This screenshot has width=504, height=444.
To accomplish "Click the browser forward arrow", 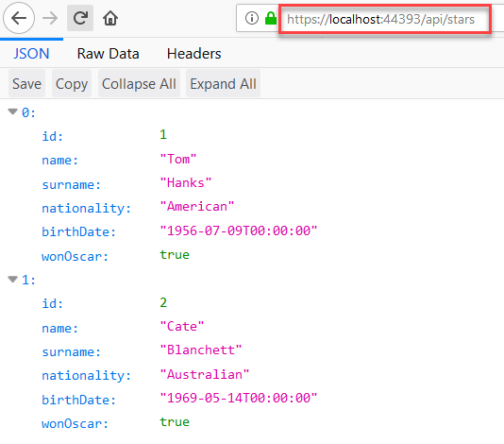I will tap(50, 18).
